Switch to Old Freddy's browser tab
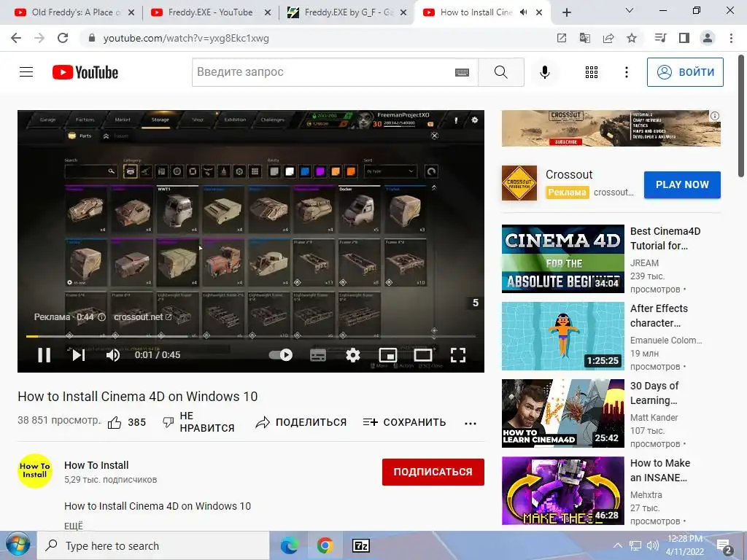This screenshot has height=560, width=747. [74, 12]
